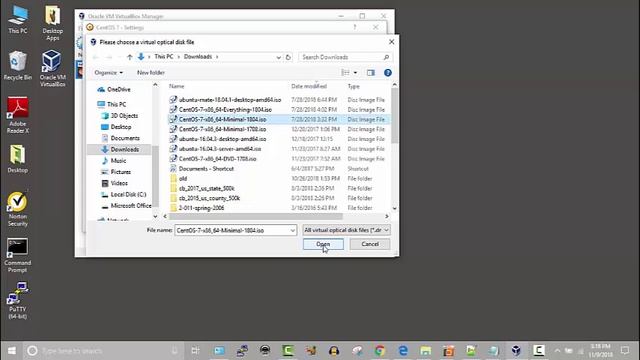Open Task View on the taskbar

[196, 351]
